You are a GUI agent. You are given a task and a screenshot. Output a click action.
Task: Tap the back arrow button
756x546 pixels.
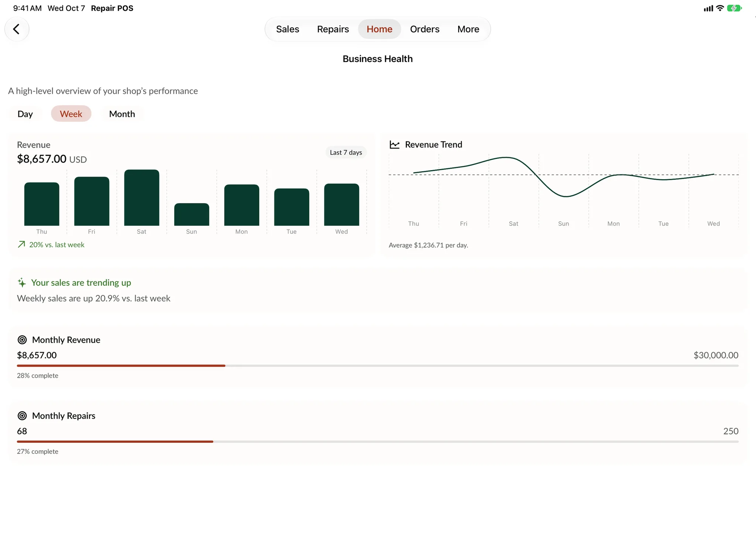point(17,29)
